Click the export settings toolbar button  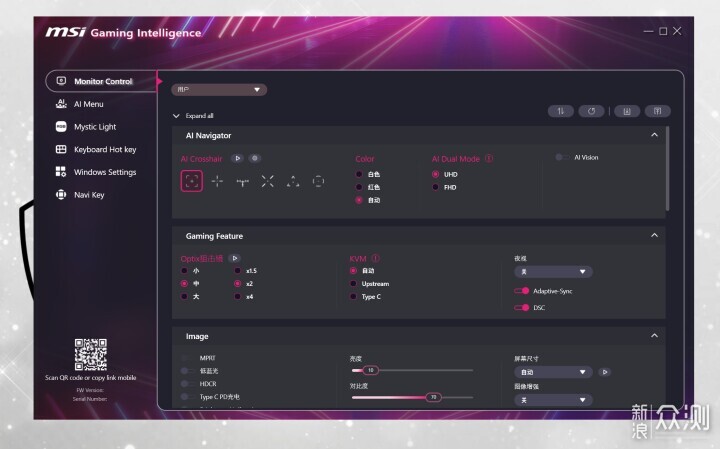click(x=658, y=111)
